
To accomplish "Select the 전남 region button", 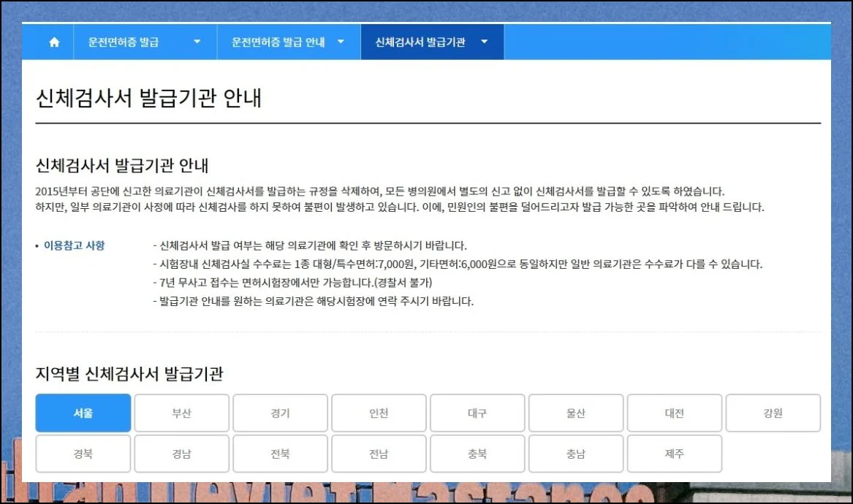I will (x=379, y=454).
